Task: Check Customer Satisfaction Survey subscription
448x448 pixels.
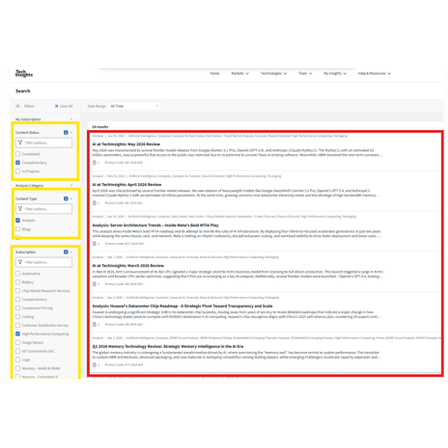Action: pos(18,325)
